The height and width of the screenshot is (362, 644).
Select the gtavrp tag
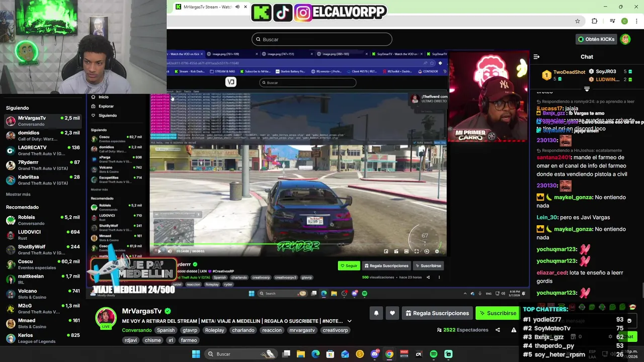point(190,330)
